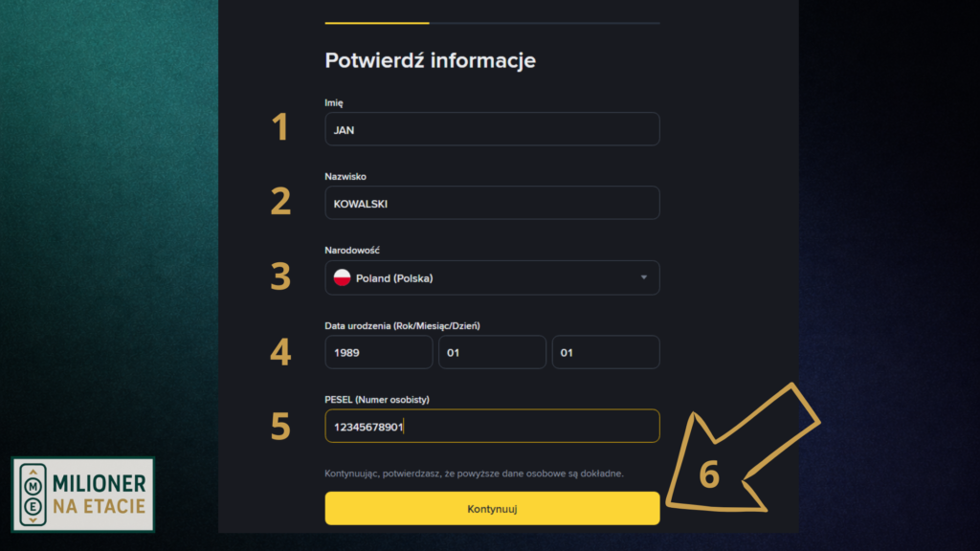The image size is (980, 551).
Task: Open the Narodowość country dropdown
Action: pyautogui.click(x=492, y=277)
